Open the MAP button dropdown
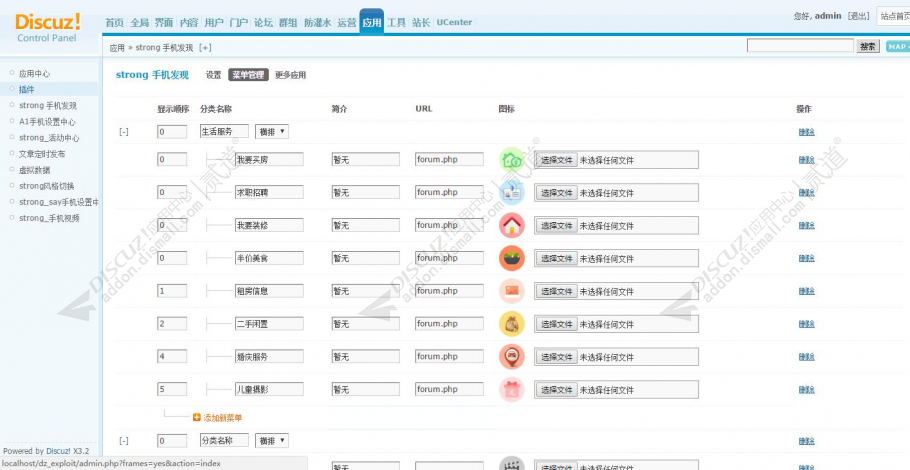The width and height of the screenshot is (910, 470). (898, 46)
